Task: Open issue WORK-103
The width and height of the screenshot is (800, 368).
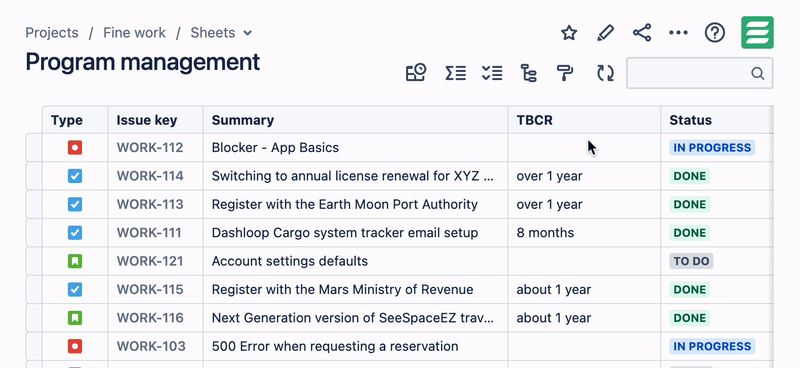Action: pos(151,347)
